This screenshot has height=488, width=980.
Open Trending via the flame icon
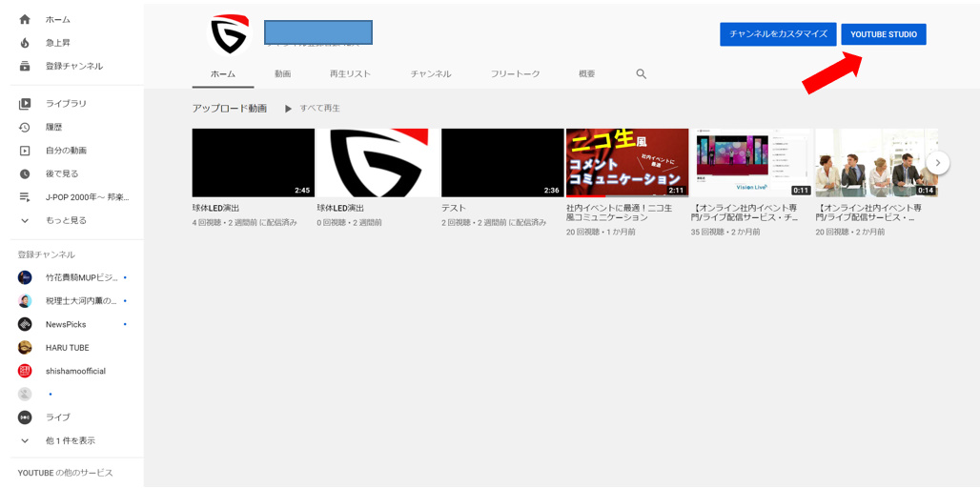tap(25, 43)
